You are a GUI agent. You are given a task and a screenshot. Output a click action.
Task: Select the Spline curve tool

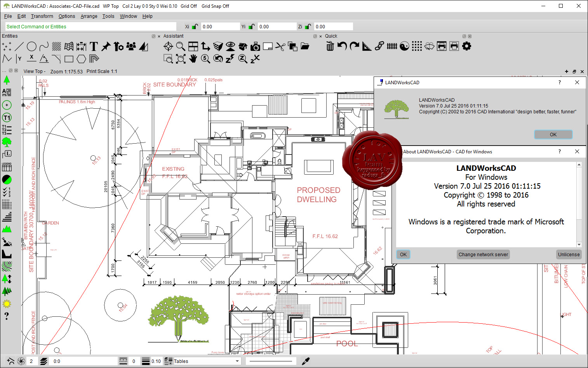coord(44,47)
